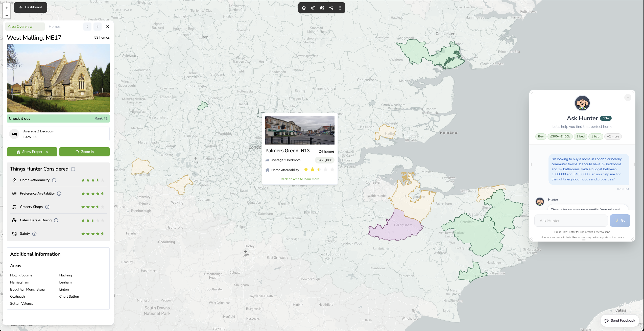Go to next area with right chevron
The width and height of the screenshot is (644, 331).
97,27
